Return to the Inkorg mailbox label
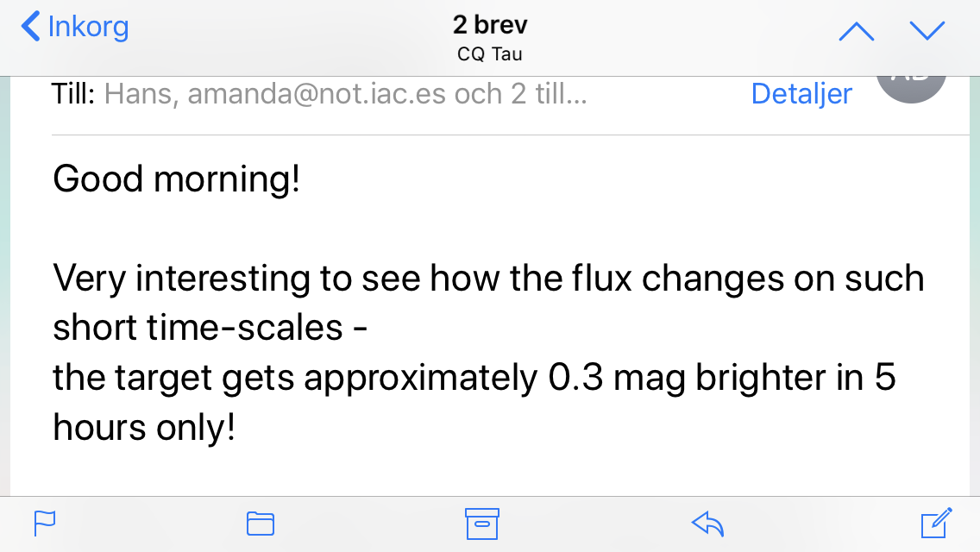Screen dimensions: 980x552 tap(88, 27)
